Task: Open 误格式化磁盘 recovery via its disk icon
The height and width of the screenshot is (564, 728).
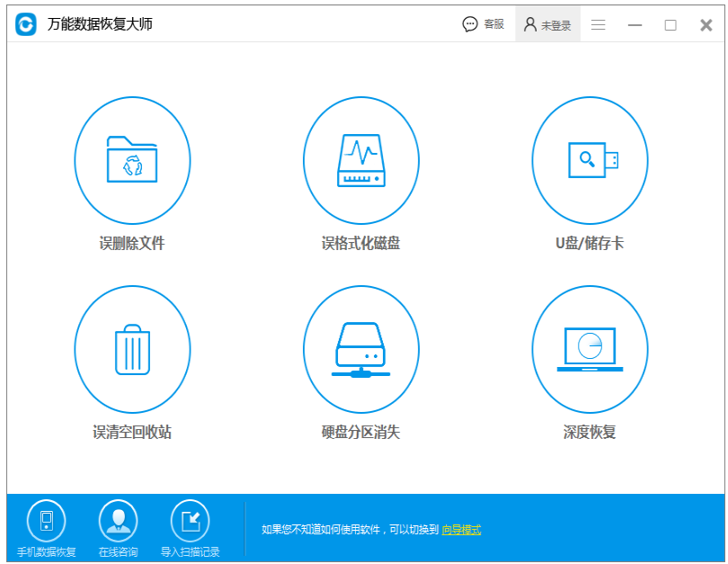Action: pyautogui.click(x=361, y=160)
